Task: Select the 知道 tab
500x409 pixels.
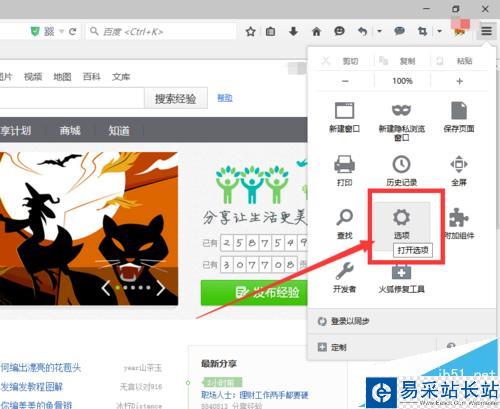Action: [x=119, y=130]
